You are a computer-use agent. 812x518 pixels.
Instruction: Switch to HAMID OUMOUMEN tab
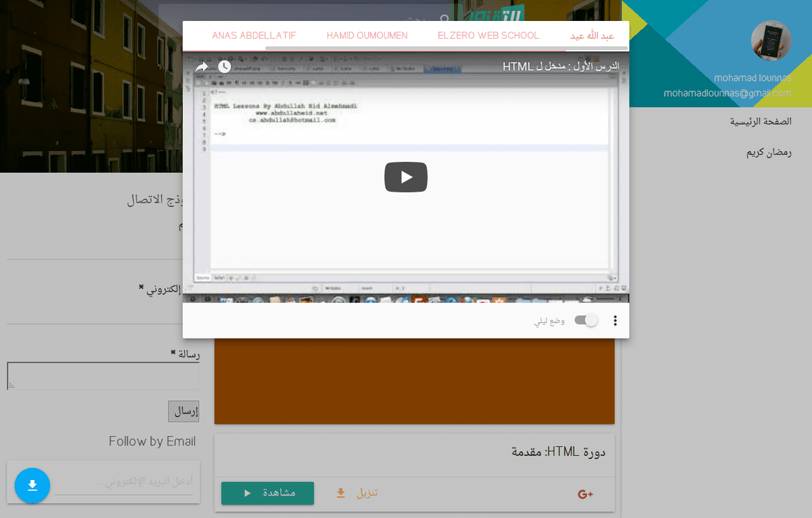tap(367, 35)
